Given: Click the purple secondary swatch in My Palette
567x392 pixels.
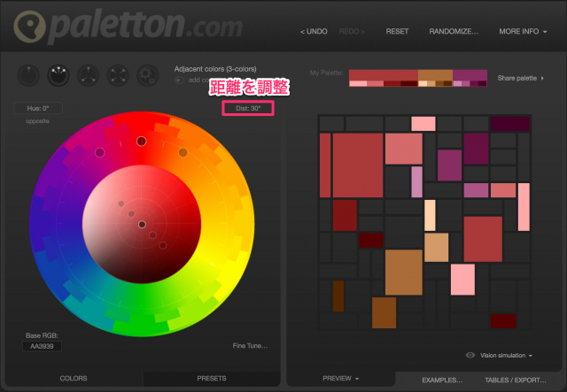Looking at the screenshot, I should pos(470,75).
